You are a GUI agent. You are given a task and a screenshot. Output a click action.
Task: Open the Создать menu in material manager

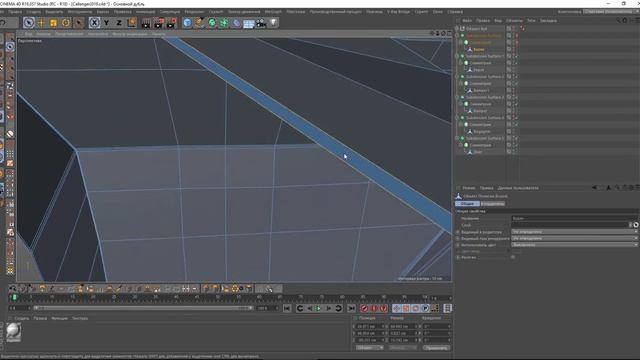pos(22,318)
